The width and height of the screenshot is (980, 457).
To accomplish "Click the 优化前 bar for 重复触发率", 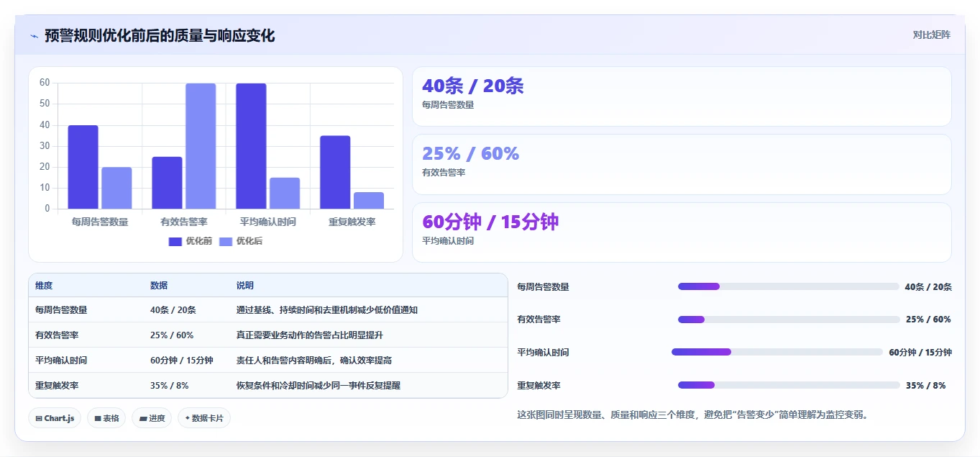I will click(335, 173).
